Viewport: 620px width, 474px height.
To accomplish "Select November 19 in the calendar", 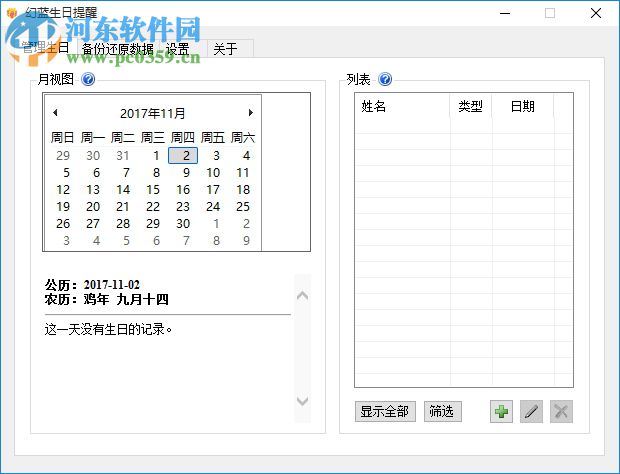I will tap(63, 207).
